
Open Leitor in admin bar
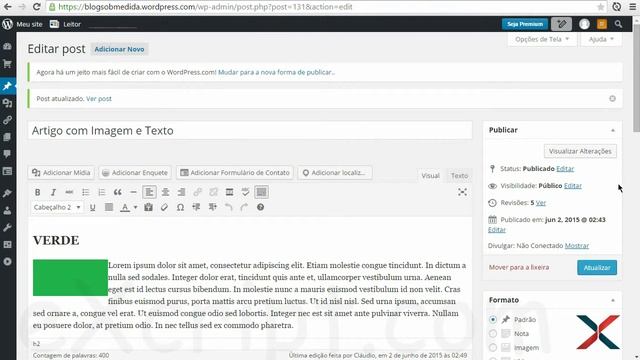tap(65, 24)
